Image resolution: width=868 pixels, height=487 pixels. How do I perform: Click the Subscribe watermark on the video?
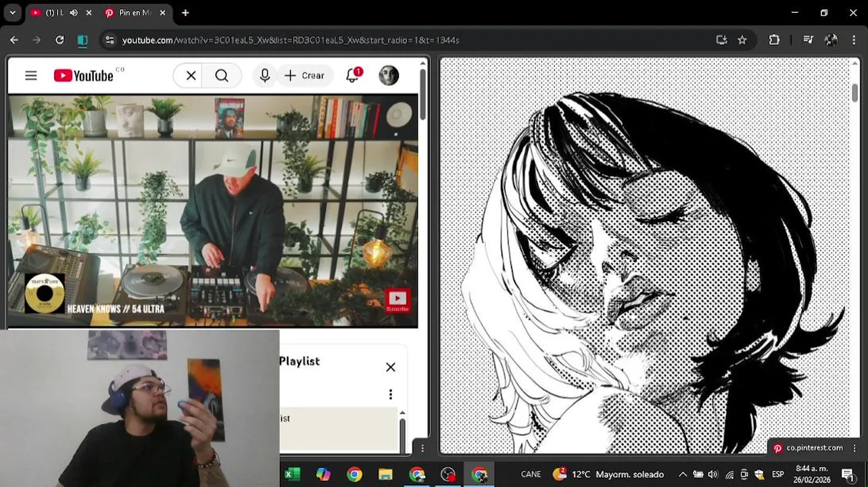click(x=397, y=300)
